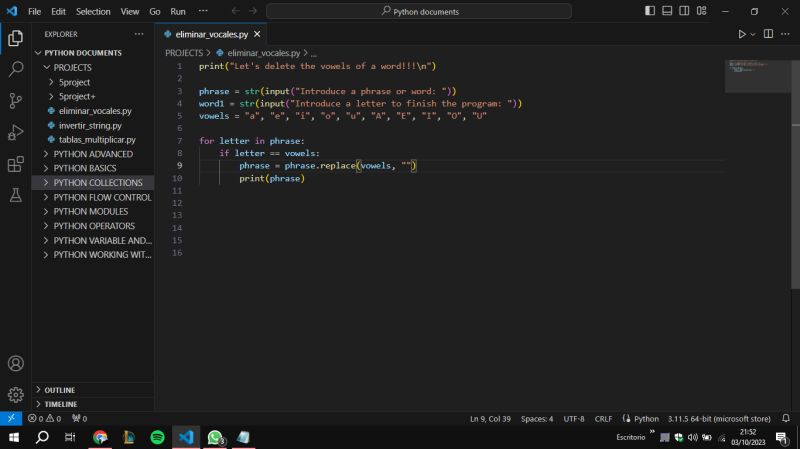Image resolution: width=800 pixels, height=449 pixels.
Task: Expand the PYTHON OPERATORS folder
Action: click(94, 226)
